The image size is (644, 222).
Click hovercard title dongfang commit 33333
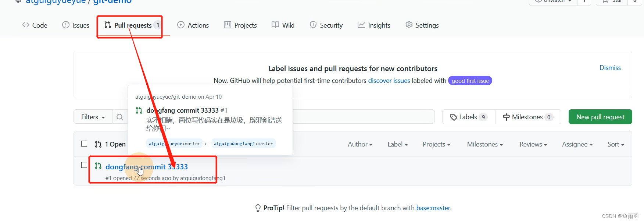click(183, 110)
